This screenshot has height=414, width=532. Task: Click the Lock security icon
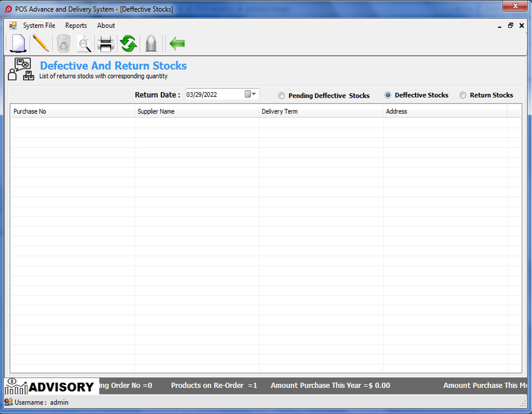(x=151, y=43)
